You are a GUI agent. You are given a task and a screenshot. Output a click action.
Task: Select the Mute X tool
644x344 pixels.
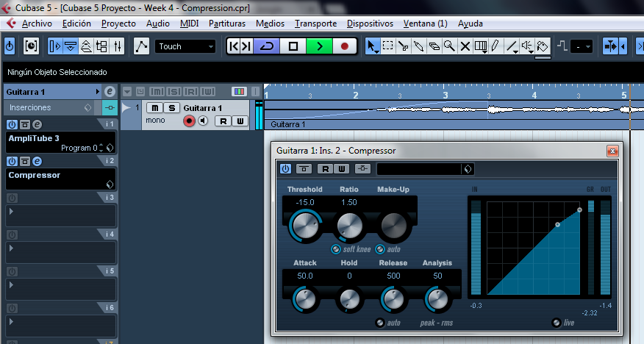pyautogui.click(x=465, y=46)
